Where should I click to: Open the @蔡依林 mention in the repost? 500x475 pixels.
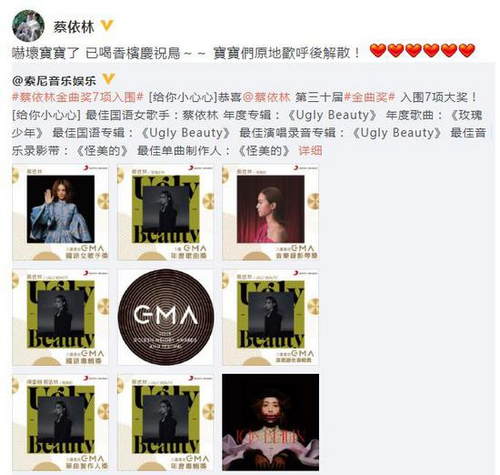click(x=266, y=97)
